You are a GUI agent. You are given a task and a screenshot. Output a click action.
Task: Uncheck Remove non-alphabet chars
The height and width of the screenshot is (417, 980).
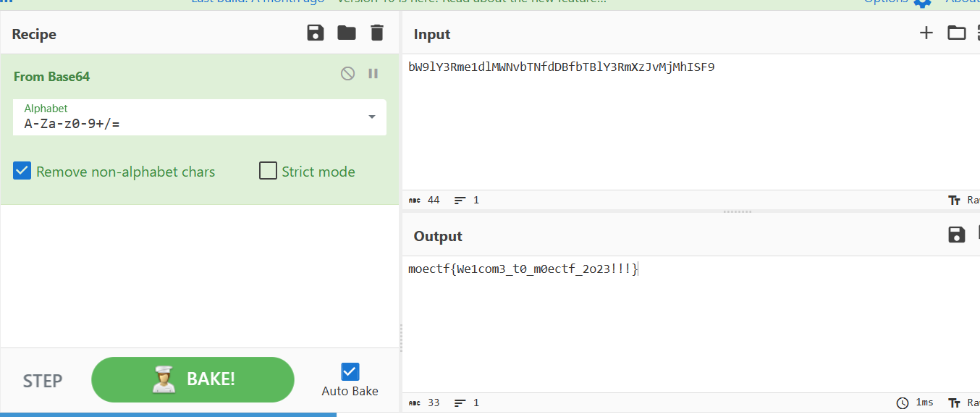[22, 172]
